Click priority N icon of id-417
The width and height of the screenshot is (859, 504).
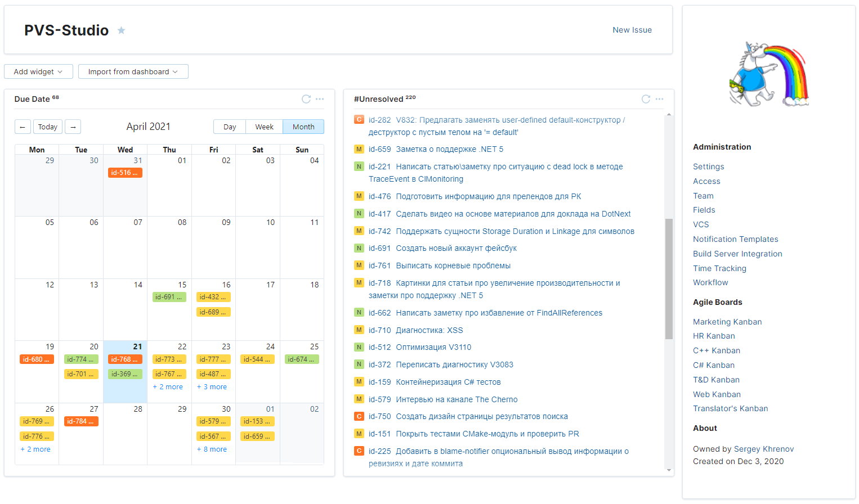pos(359,214)
